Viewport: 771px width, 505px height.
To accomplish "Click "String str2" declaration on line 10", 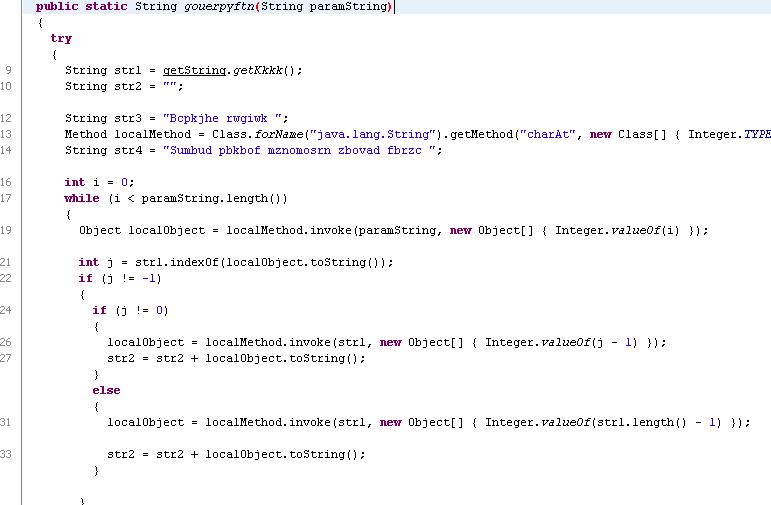I will click(x=103, y=86).
